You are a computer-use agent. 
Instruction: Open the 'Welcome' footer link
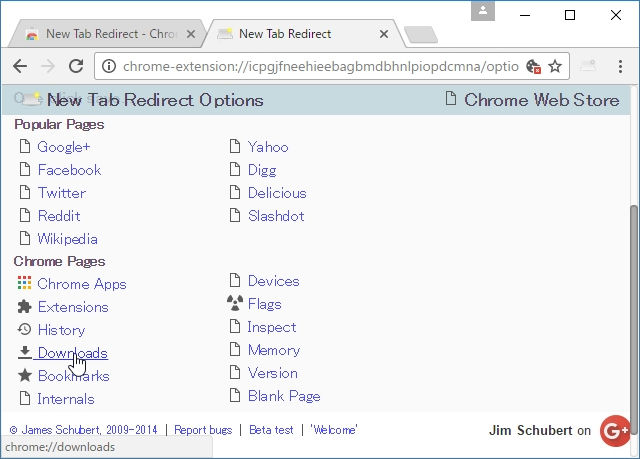334,430
